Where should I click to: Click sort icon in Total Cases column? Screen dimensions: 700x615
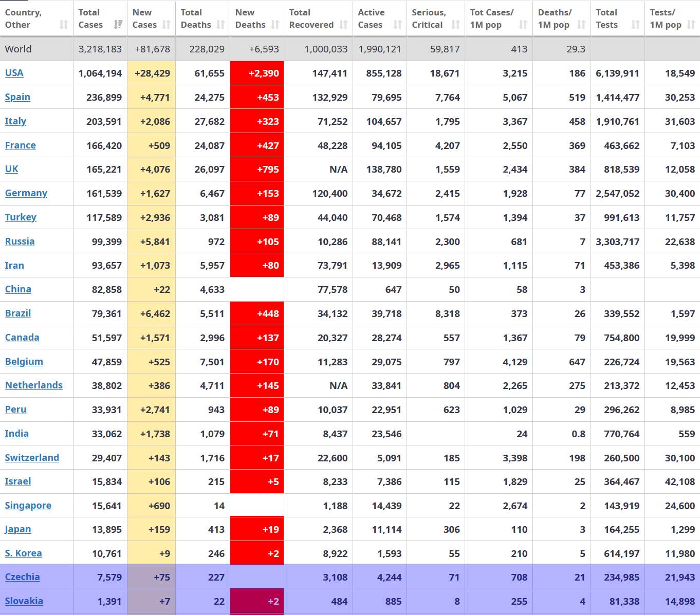118,25
